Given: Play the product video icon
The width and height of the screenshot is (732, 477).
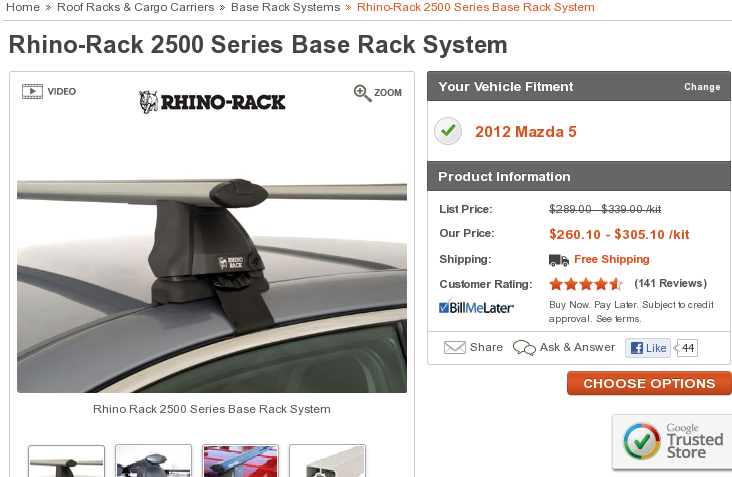Looking at the screenshot, I should coord(32,91).
